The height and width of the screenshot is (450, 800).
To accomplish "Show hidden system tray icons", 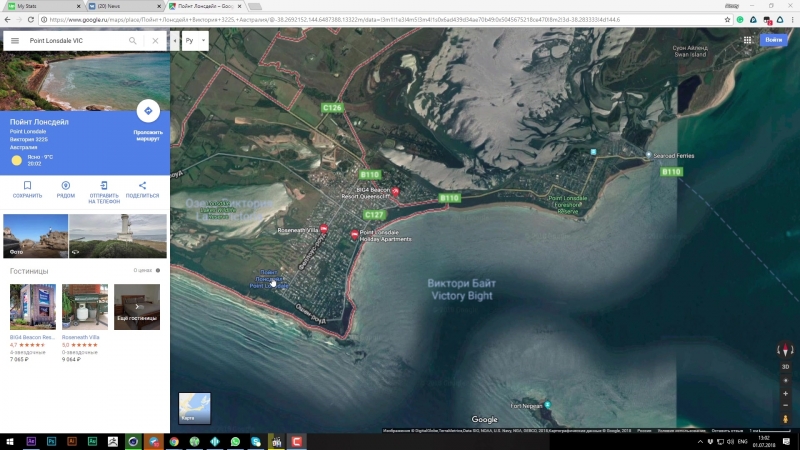I will coord(700,441).
